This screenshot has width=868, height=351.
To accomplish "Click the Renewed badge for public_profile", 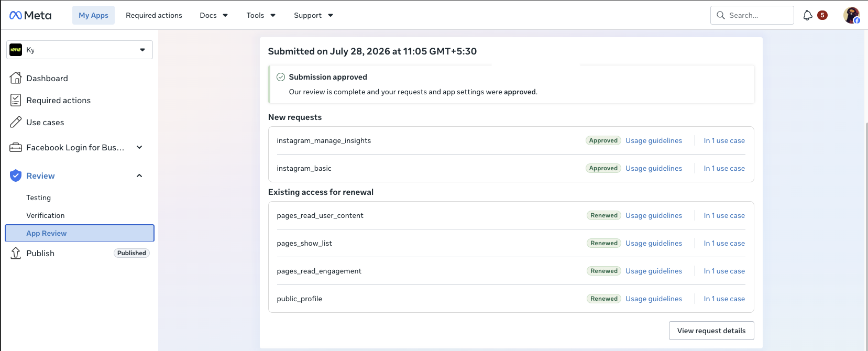I will click(x=604, y=299).
